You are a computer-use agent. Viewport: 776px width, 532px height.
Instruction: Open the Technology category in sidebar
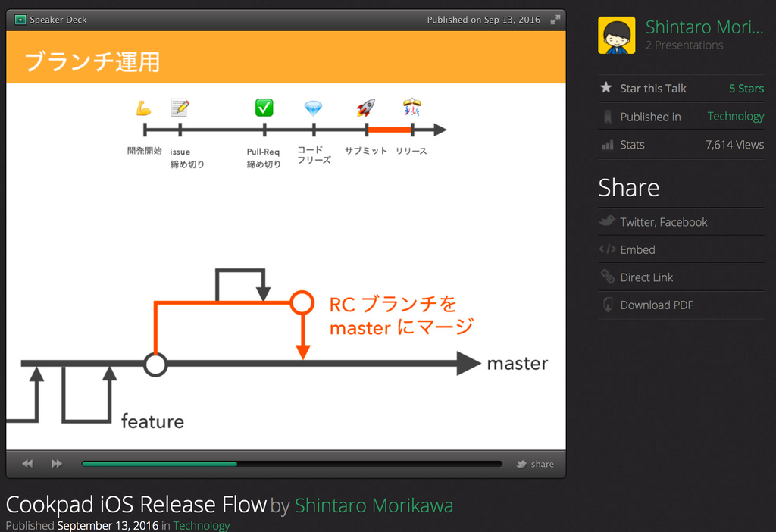coord(735,116)
